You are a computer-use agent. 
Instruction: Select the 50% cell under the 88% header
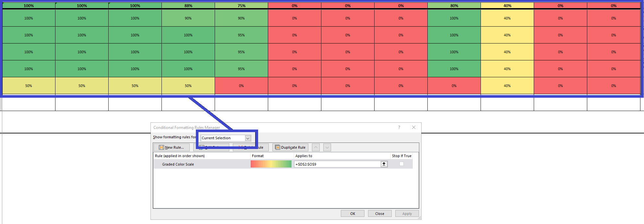point(188,86)
